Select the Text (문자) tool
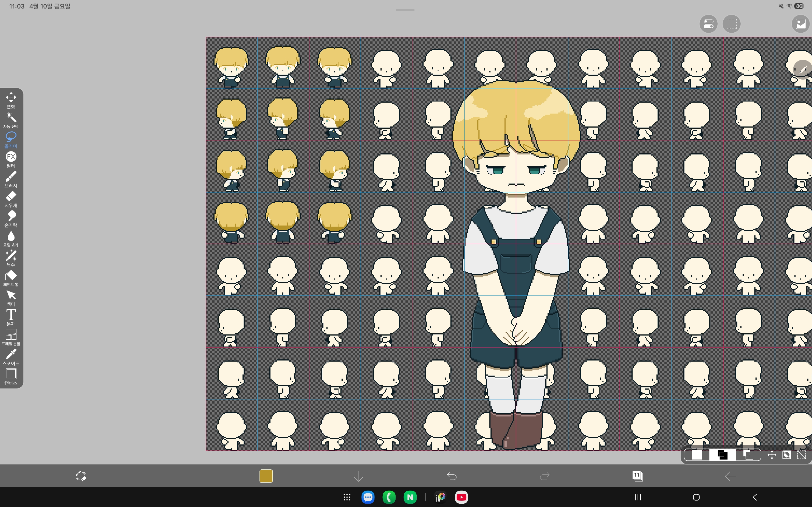 point(11,317)
